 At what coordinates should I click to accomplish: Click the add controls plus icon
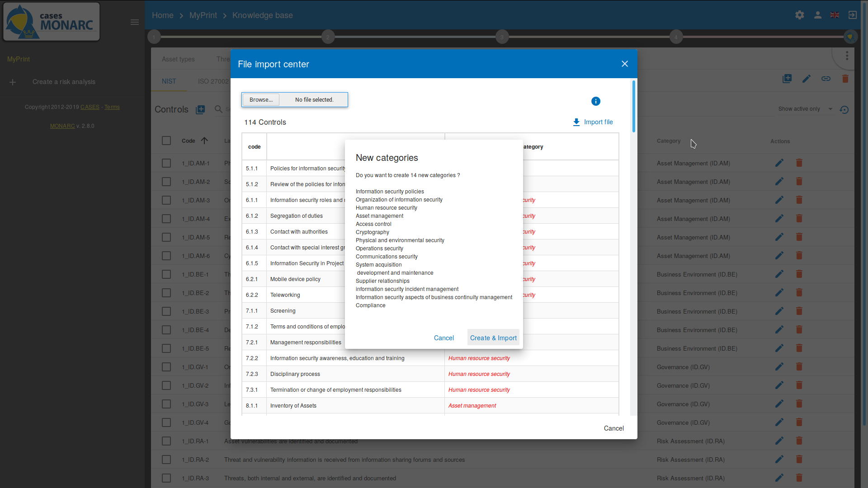(x=201, y=110)
